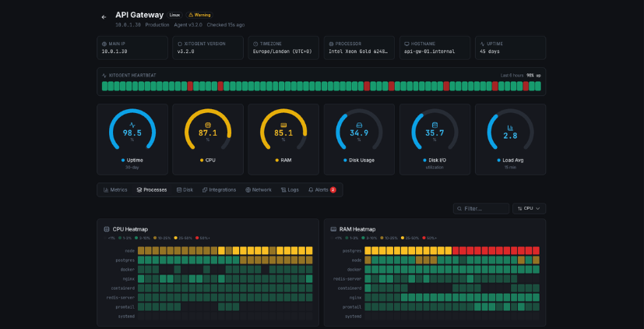The width and height of the screenshot is (644, 329).
Task: Click the RAM Heatmap panel icon
Action: 333,229
